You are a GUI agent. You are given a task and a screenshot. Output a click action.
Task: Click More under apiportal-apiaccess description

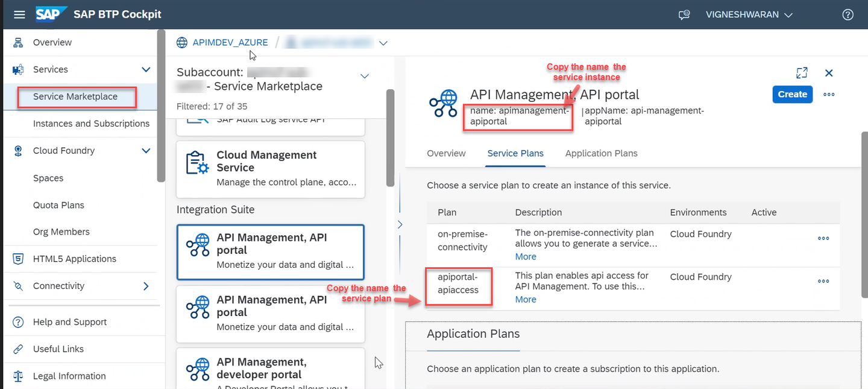coord(526,299)
